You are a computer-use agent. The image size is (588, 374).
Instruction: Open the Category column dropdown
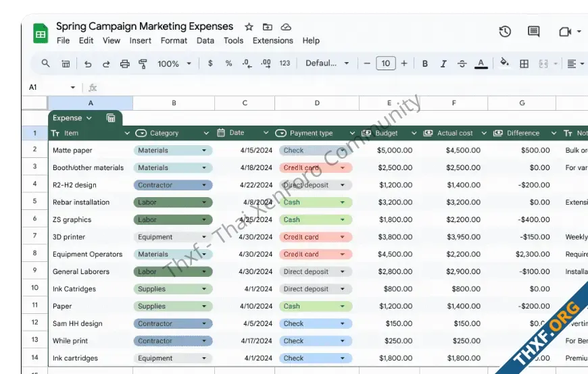(x=206, y=133)
